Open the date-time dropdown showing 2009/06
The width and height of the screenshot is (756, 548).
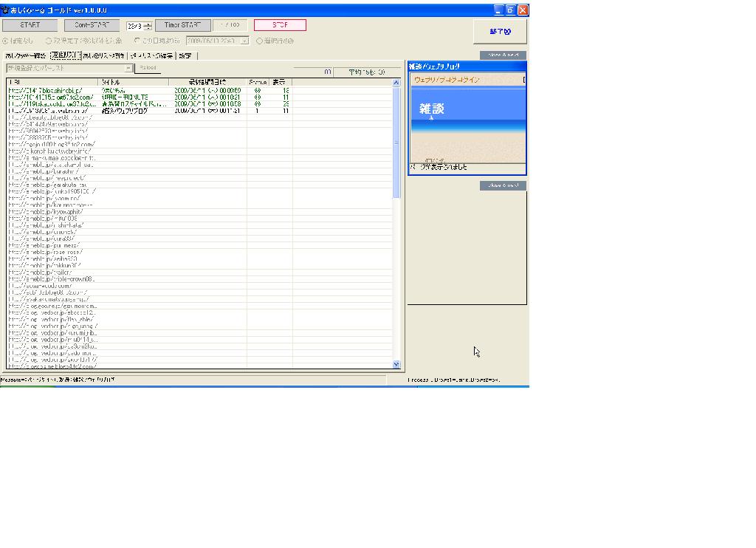pyautogui.click(x=245, y=41)
